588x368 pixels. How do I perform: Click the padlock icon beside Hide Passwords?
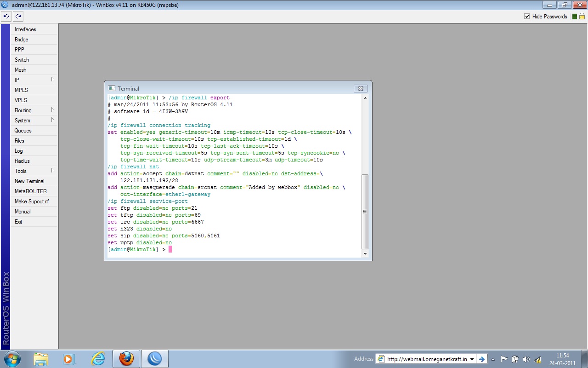(582, 17)
